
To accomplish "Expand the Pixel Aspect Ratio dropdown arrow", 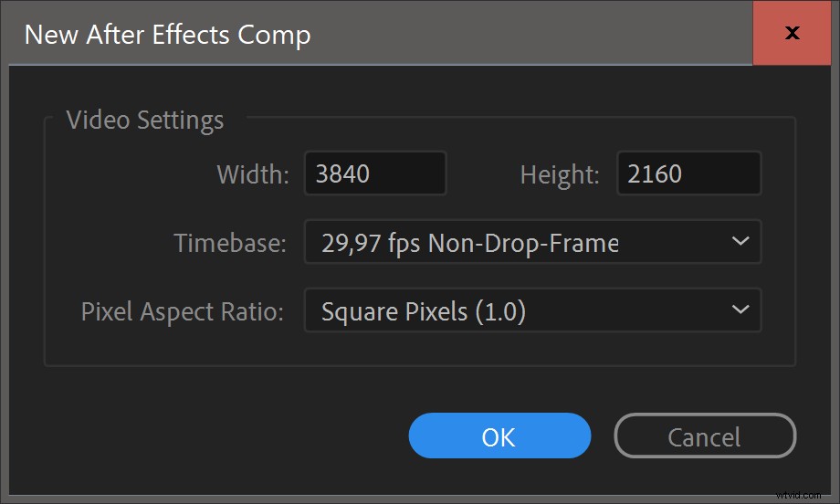I will [x=740, y=310].
